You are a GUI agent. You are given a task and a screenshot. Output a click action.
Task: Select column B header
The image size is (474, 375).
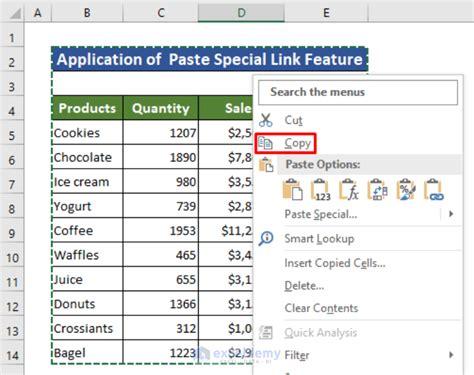[87, 13]
